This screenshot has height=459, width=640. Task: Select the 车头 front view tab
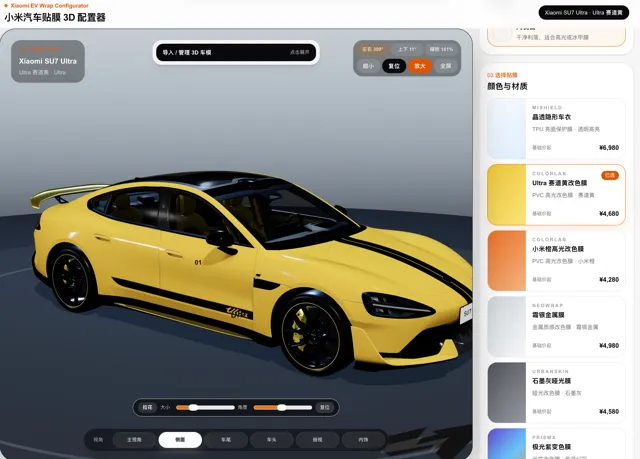(271, 440)
